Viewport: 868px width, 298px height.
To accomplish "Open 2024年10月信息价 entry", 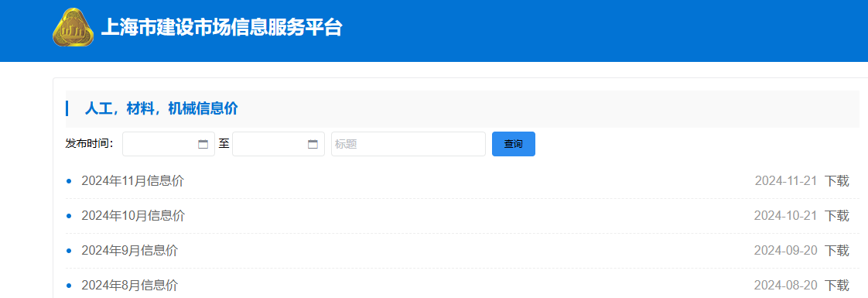I will (133, 215).
